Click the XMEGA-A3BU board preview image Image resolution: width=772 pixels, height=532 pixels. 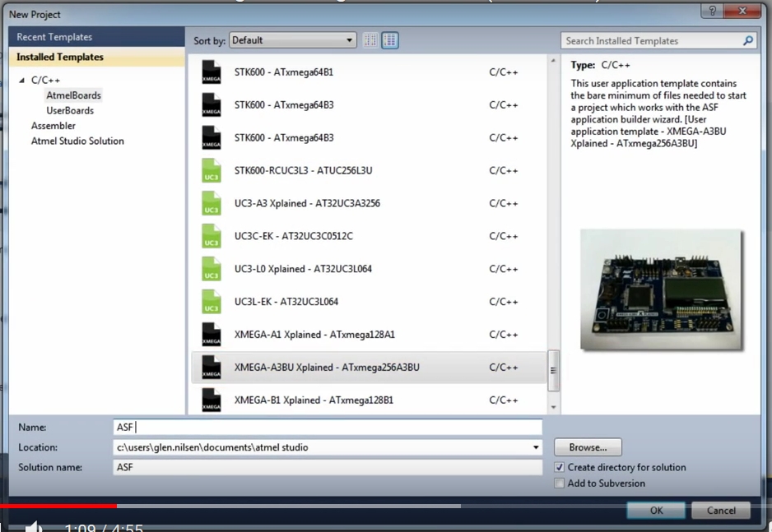coord(661,289)
